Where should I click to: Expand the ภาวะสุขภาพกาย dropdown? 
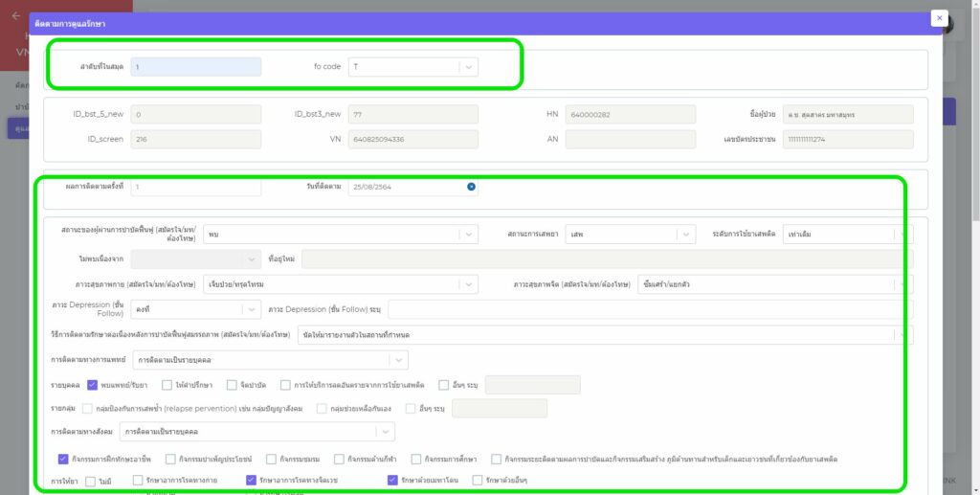click(467, 284)
